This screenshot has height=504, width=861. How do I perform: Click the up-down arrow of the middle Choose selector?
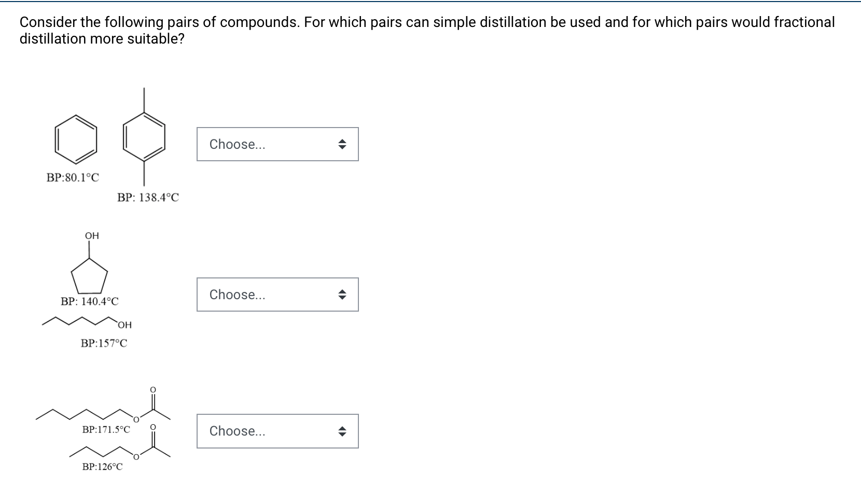coord(342,295)
